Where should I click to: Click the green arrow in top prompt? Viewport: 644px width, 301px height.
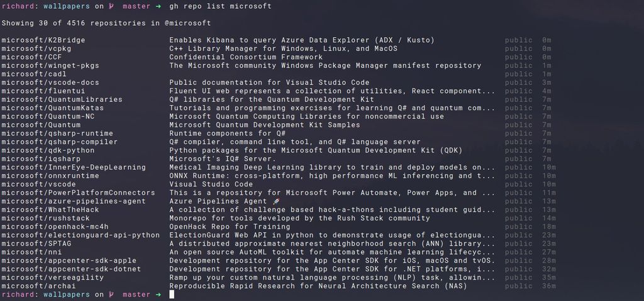coord(158,6)
